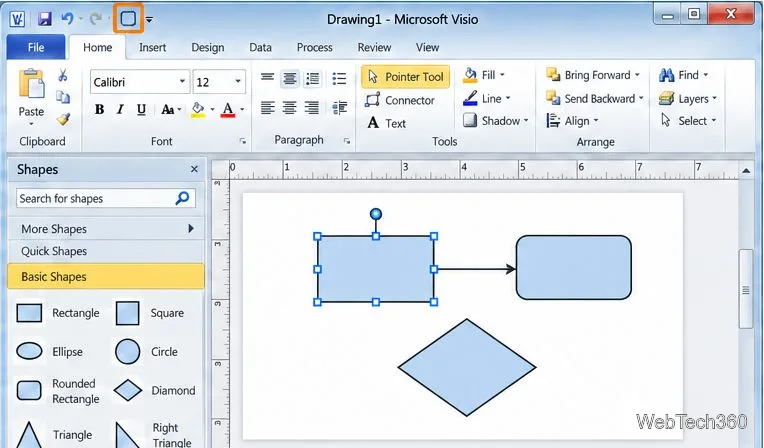This screenshot has width=764, height=448.
Task: Click the rounded rectangle quick access icon
Action: click(128, 19)
